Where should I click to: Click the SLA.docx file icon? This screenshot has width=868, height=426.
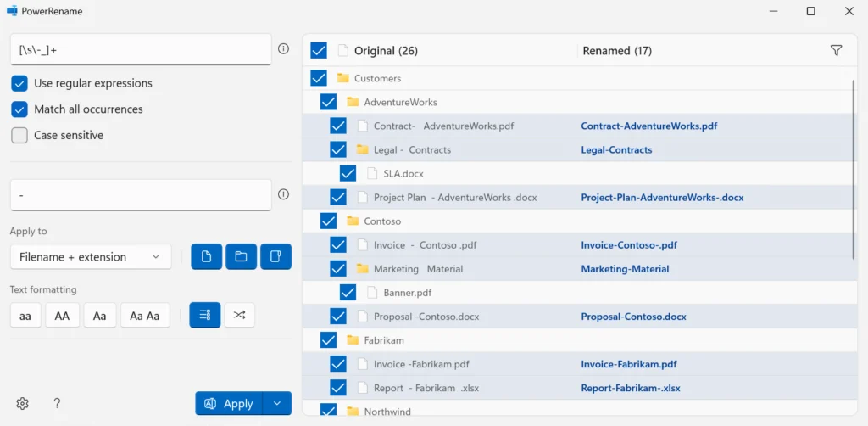(373, 173)
